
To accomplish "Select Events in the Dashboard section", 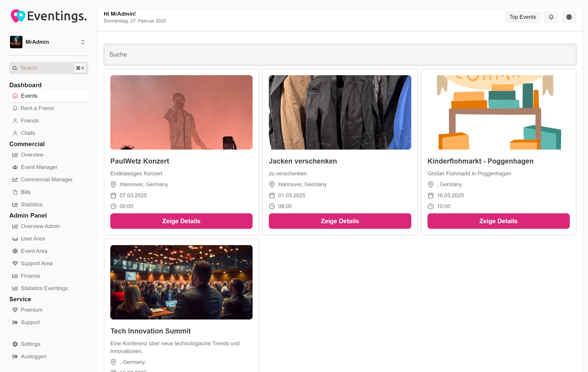I will click(x=49, y=96).
